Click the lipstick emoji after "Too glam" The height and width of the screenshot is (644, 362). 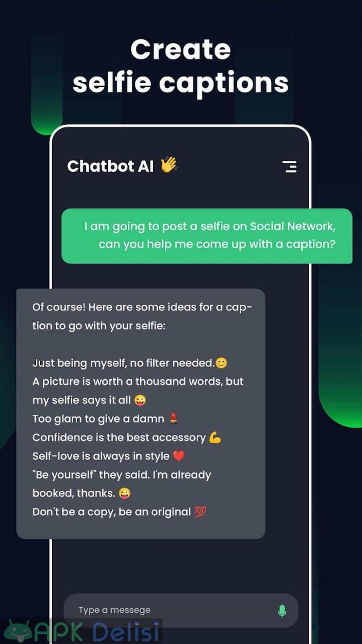[x=174, y=419]
